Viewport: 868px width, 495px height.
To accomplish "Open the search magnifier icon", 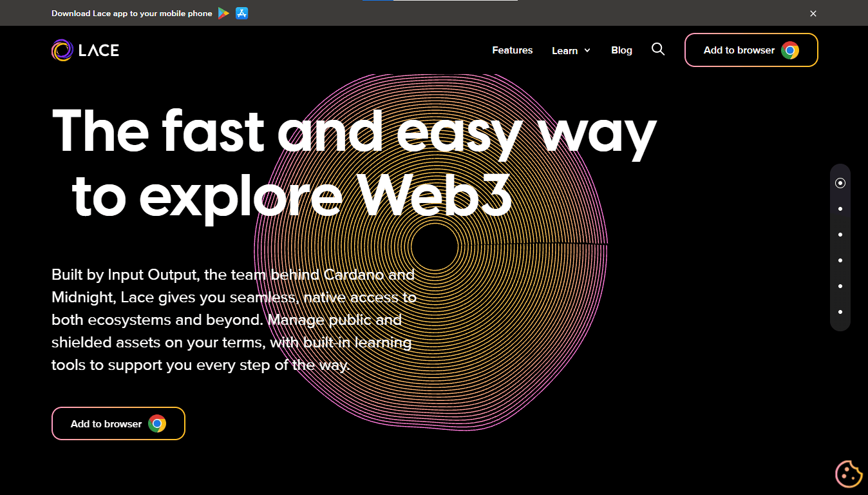I will 658,49.
